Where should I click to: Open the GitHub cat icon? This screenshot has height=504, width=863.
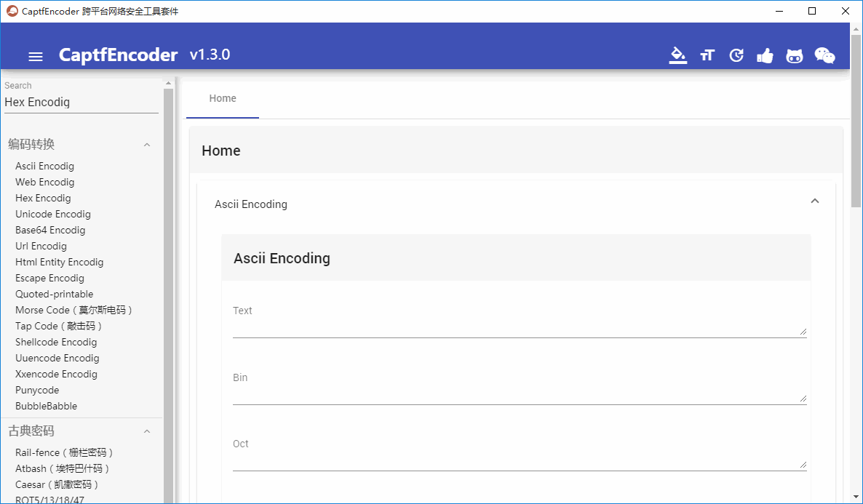[794, 55]
